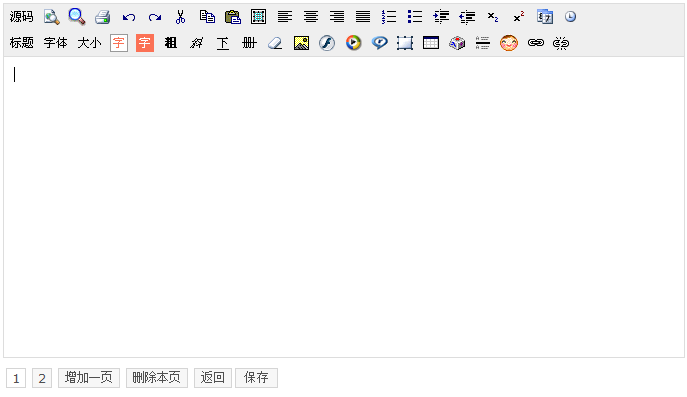Open the 标题 heading dropdown
The width and height of the screenshot is (687, 397).
pyautogui.click(x=21, y=43)
